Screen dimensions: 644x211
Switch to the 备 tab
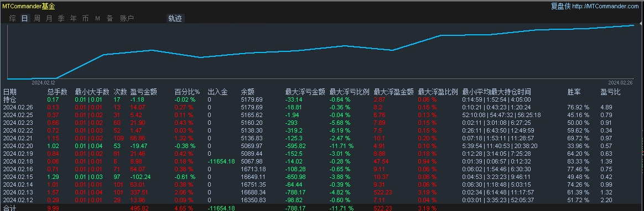click(x=110, y=18)
